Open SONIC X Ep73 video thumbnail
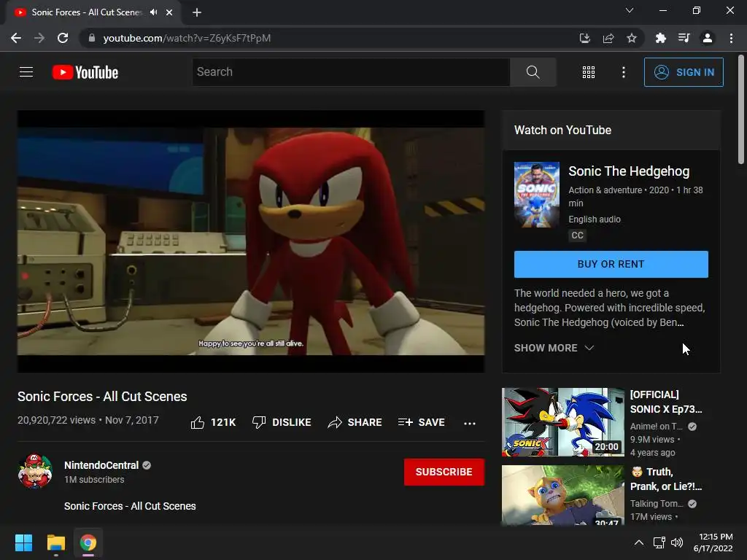This screenshot has width=747, height=560. (x=562, y=422)
